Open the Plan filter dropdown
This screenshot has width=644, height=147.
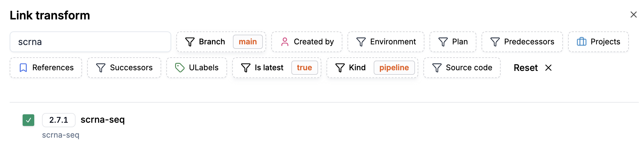tap(453, 42)
